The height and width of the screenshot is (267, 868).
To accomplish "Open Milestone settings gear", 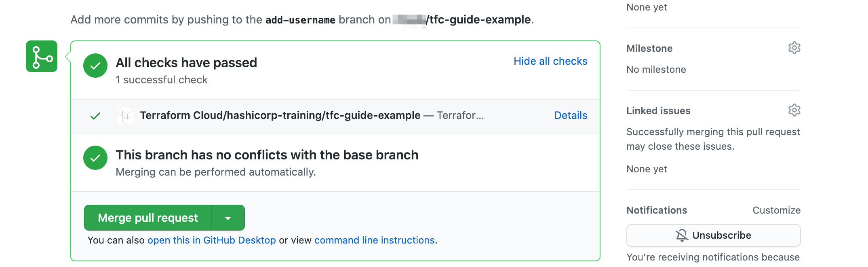I will tap(794, 48).
